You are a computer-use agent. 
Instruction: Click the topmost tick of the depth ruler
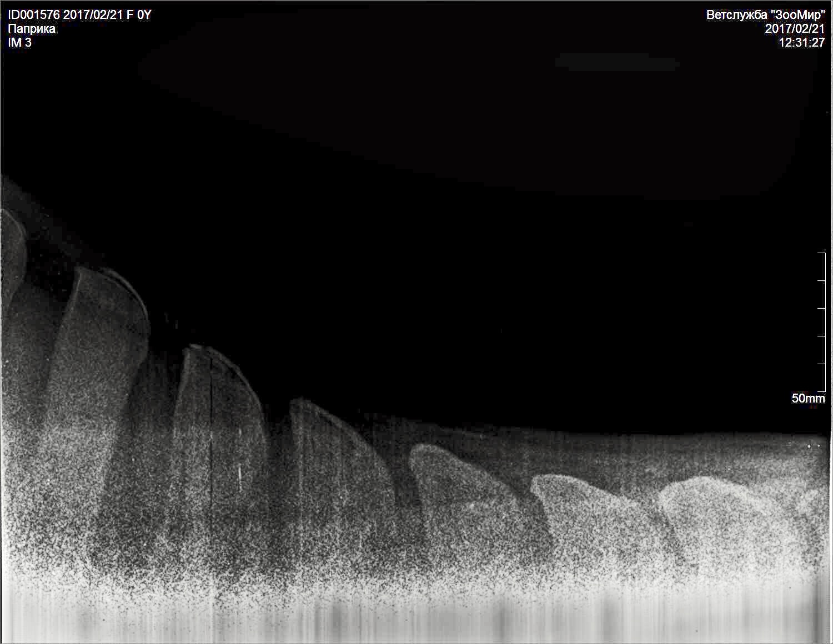point(821,253)
